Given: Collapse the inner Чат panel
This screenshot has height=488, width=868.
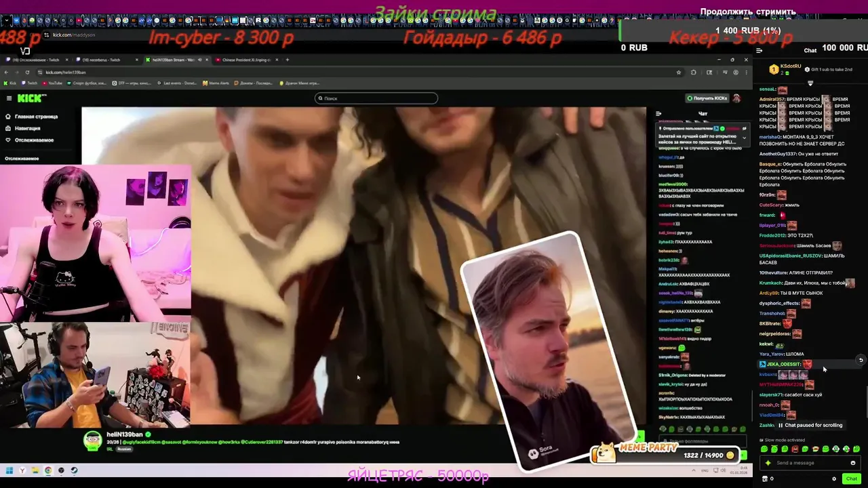Looking at the screenshot, I should pyautogui.click(x=658, y=114).
